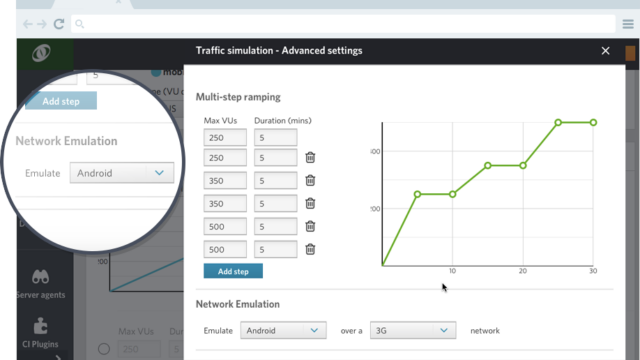Screen dimensions: 640x360
Task: Edit duration in second row
Action: pyautogui.click(x=276, y=158)
